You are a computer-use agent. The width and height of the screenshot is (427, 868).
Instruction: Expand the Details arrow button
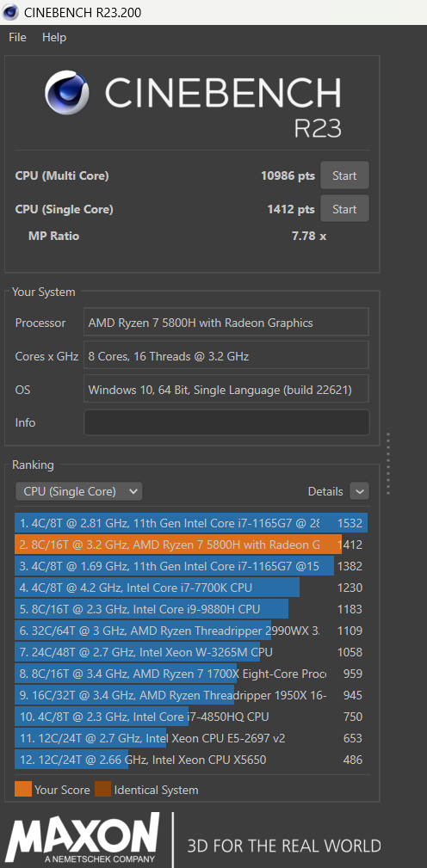360,491
